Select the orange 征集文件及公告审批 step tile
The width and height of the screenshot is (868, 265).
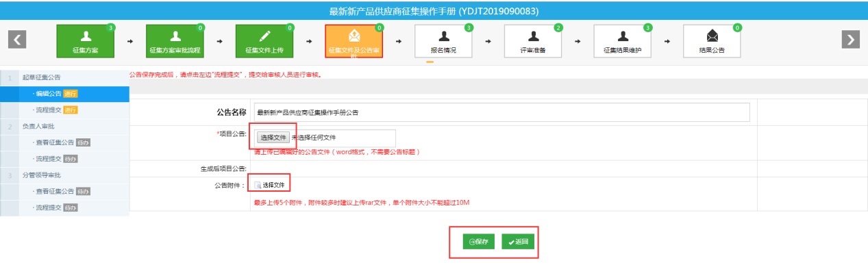pos(354,42)
